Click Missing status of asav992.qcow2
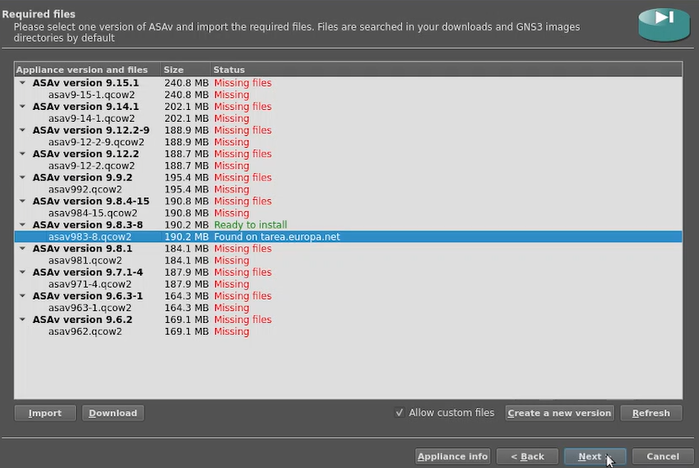699x468 pixels. [x=231, y=189]
